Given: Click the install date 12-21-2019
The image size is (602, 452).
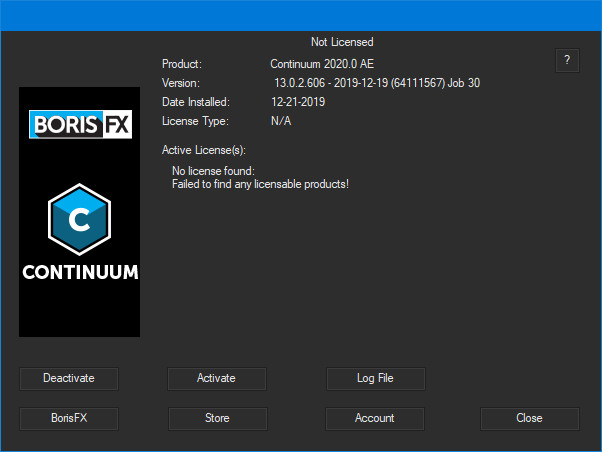Looking at the screenshot, I should tap(299, 102).
